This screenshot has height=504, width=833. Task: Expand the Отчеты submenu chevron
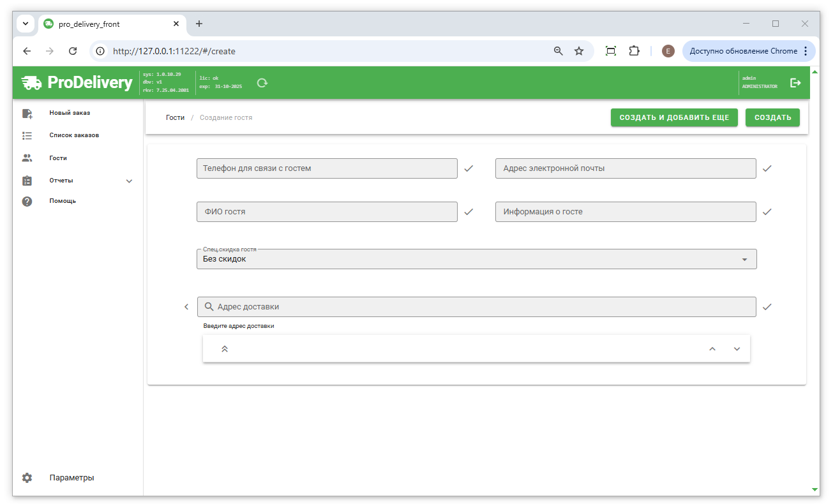click(x=130, y=181)
